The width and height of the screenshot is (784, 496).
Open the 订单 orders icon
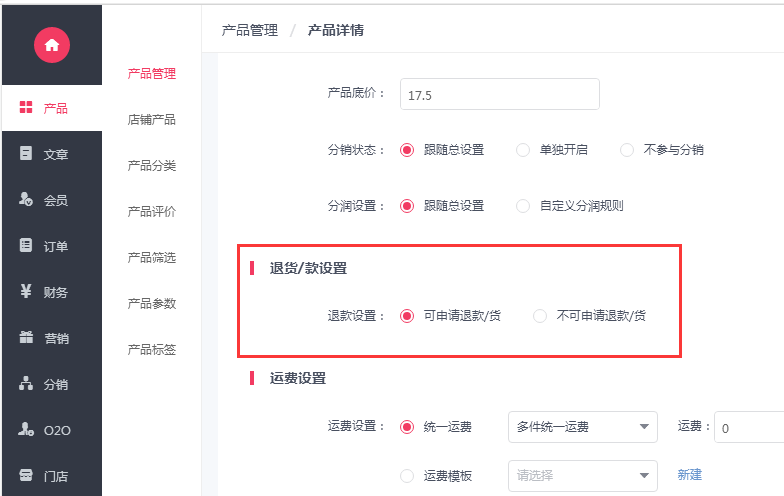(26, 245)
